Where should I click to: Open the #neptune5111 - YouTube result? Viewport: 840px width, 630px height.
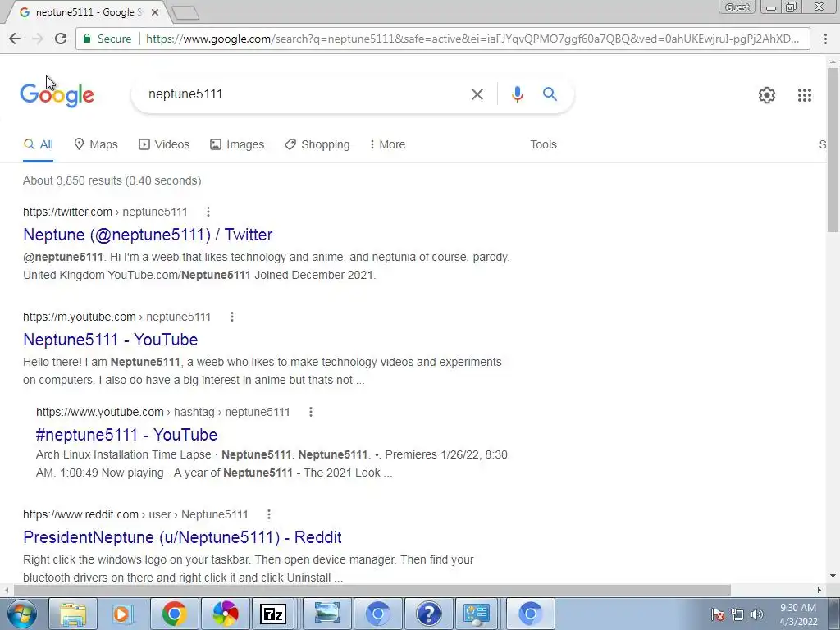(x=126, y=435)
